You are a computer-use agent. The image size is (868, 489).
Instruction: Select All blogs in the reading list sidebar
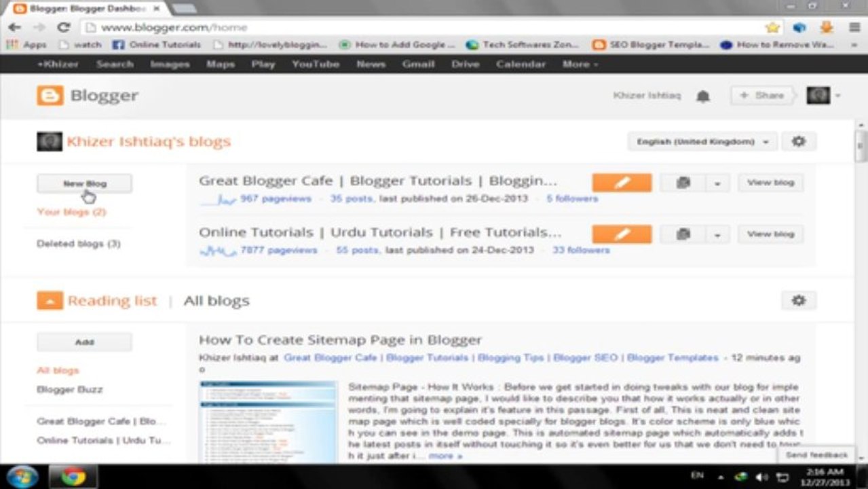pos(58,370)
